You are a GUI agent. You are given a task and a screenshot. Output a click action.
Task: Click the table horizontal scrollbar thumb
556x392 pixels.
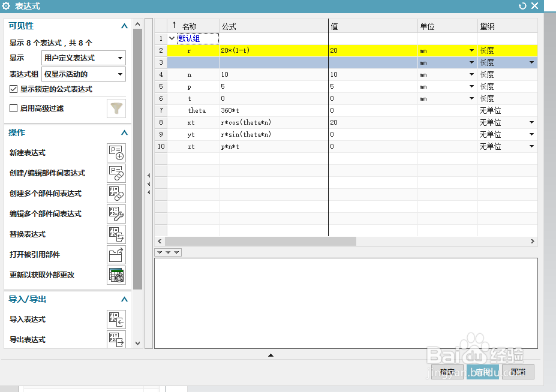coord(261,242)
